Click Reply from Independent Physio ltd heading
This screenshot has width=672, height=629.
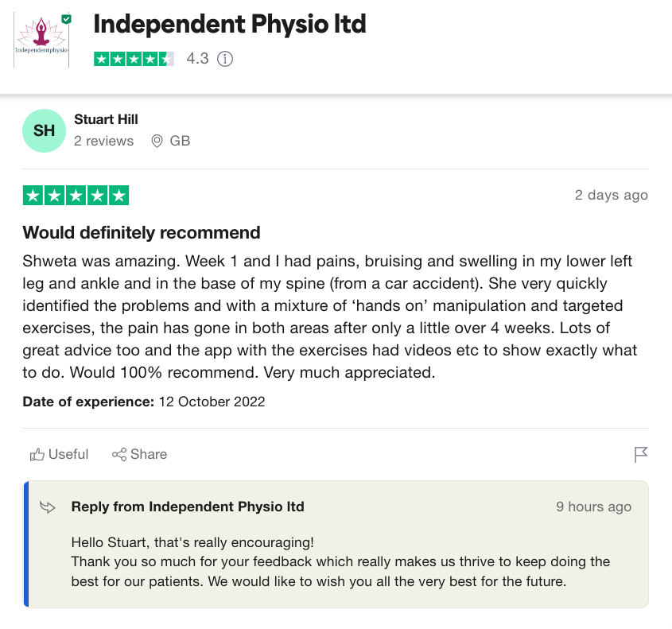tap(188, 507)
